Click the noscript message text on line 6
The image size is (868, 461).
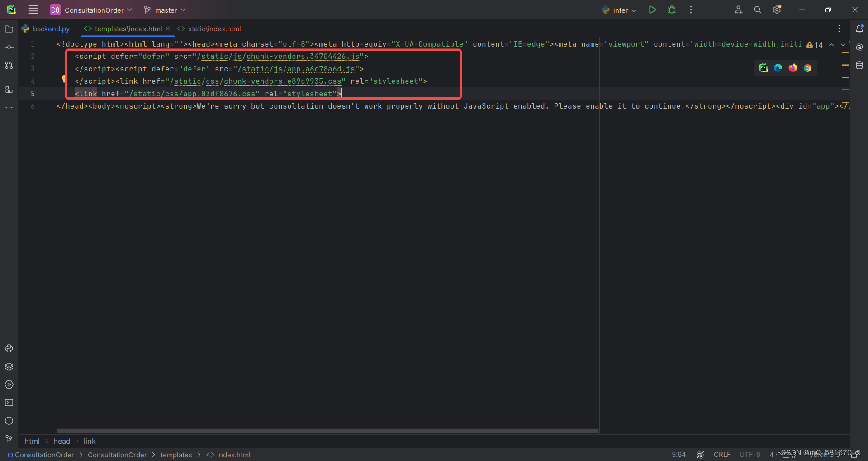441,106
